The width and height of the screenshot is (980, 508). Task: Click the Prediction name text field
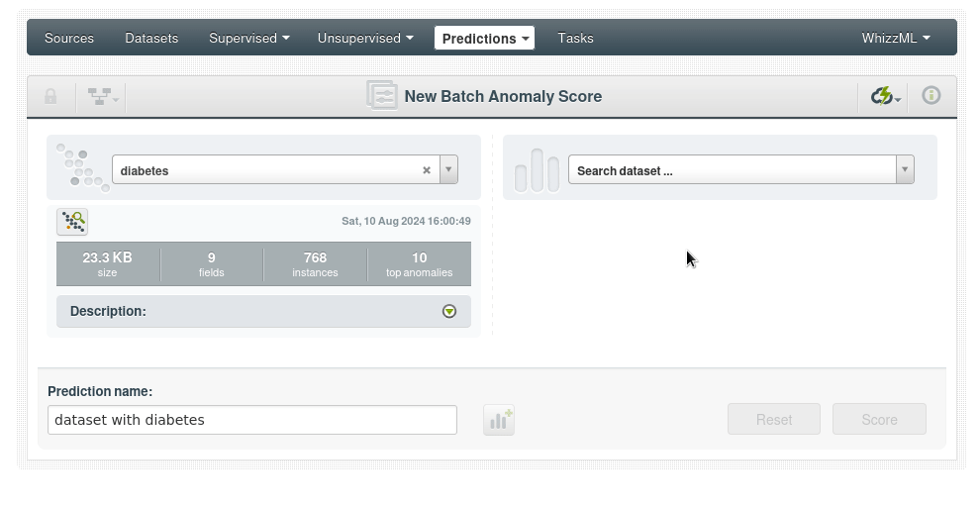click(252, 420)
